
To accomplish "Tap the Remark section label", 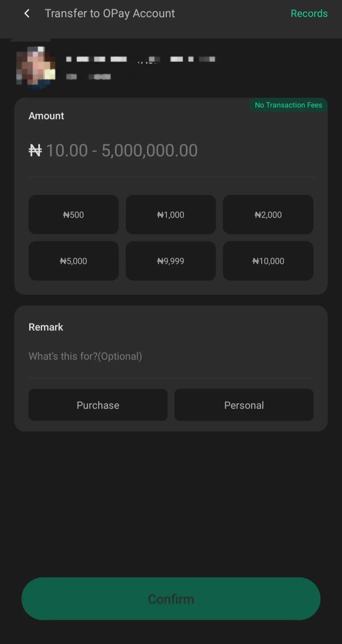I will (46, 327).
